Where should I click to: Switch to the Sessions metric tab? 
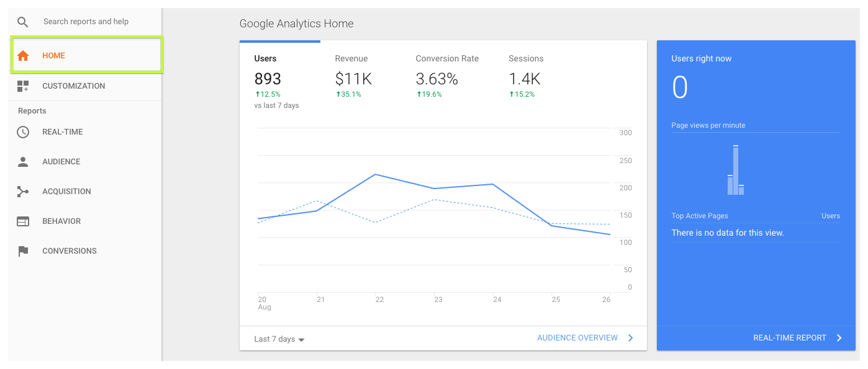[x=526, y=58]
